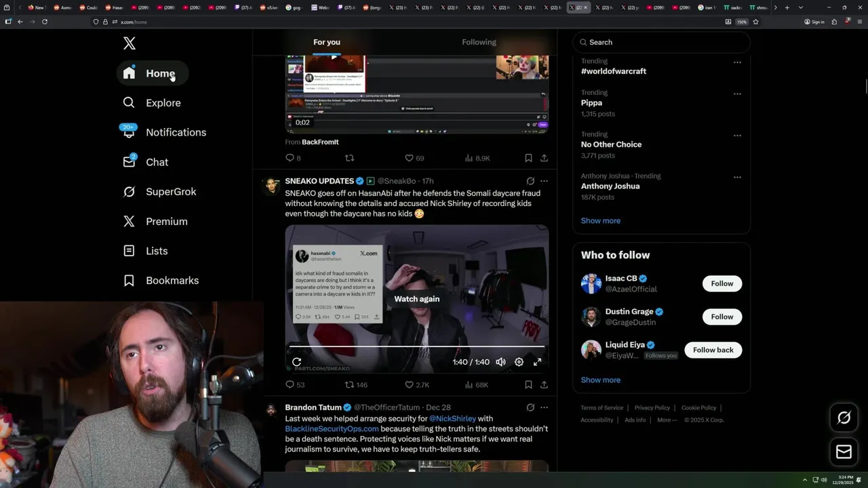This screenshot has height=488, width=868.
Task: Like the SNEAKO UPDATES post
Action: click(x=417, y=385)
